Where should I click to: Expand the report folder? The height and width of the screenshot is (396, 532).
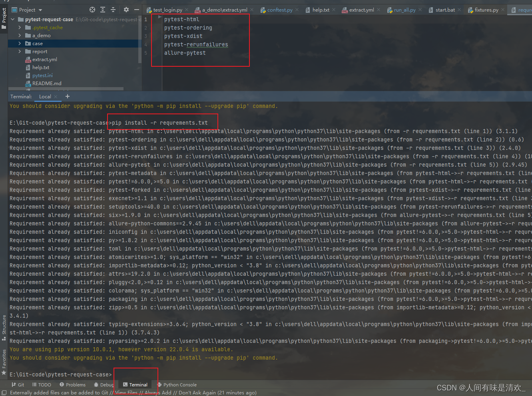(x=20, y=52)
